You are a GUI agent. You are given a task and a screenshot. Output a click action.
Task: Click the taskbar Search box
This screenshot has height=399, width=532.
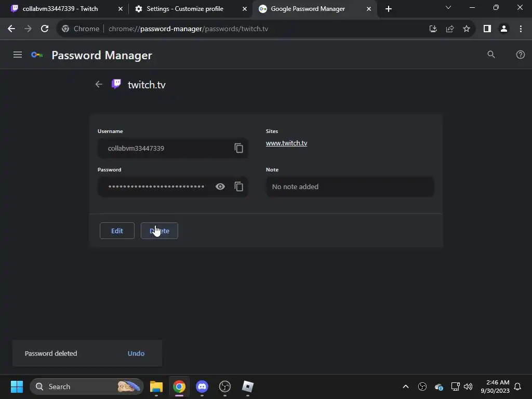pyautogui.click(x=87, y=387)
